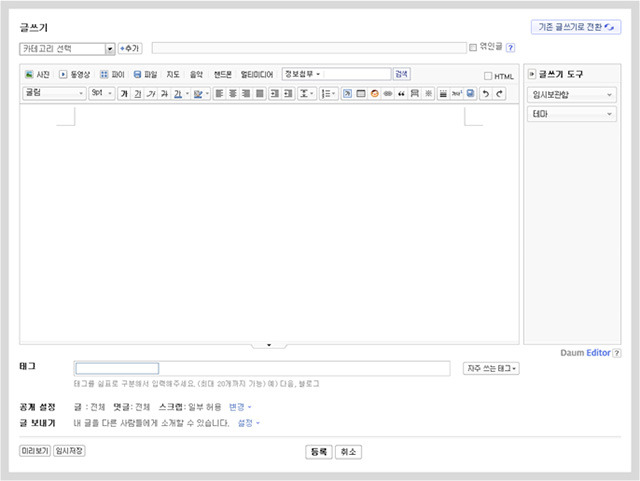Tick the checkbox beside the title field
This screenshot has width=640, height=481.
[473, 47]
